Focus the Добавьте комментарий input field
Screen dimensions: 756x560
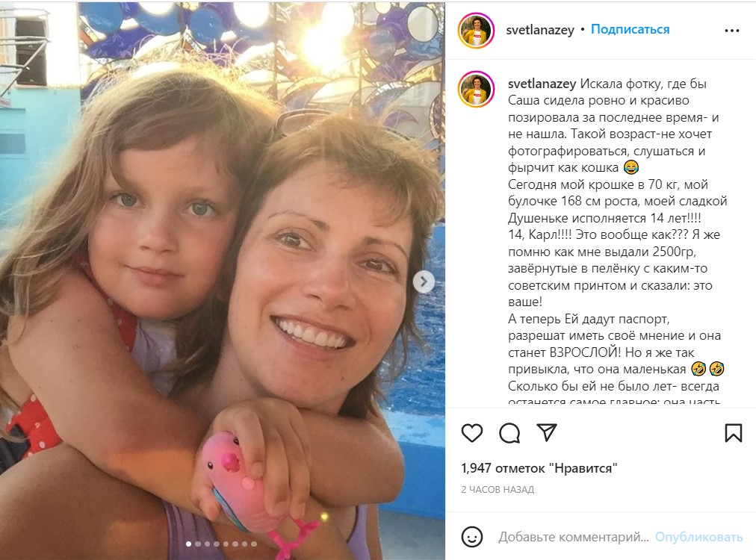point(573,537)
